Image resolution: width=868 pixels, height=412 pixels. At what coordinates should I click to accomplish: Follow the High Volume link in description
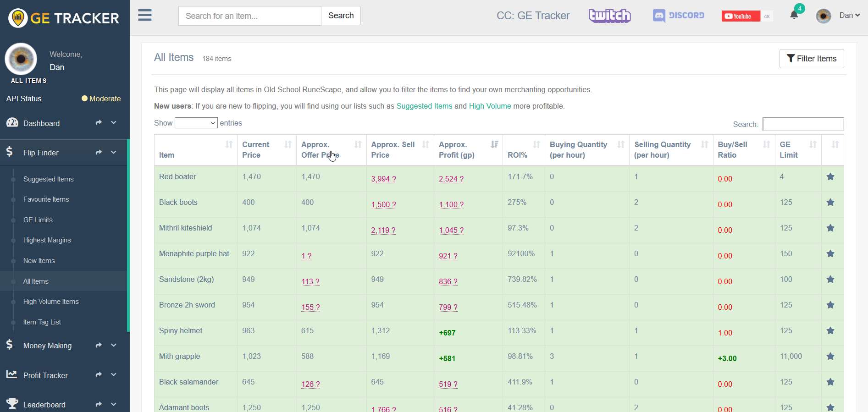click(x=490, y=106)
